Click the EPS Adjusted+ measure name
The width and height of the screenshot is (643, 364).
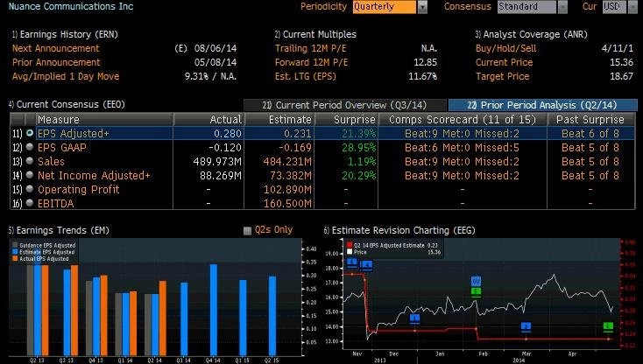(74, 134)
